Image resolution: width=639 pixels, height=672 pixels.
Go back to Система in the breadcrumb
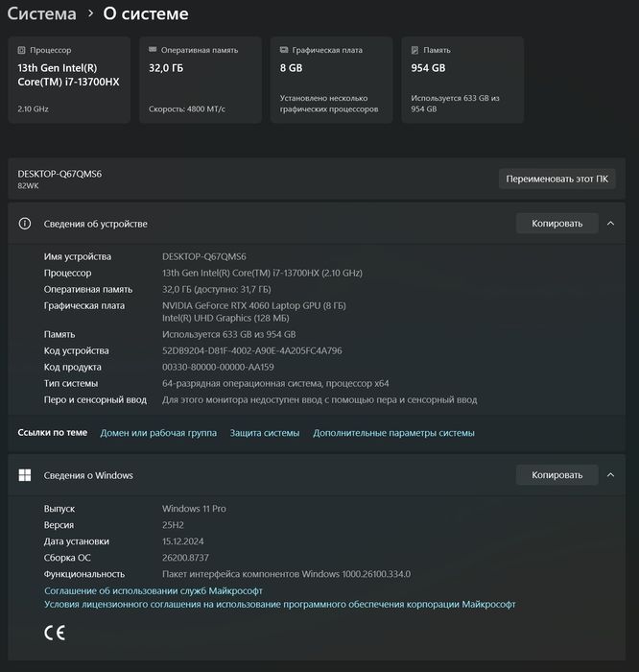(x=41, y=13)
